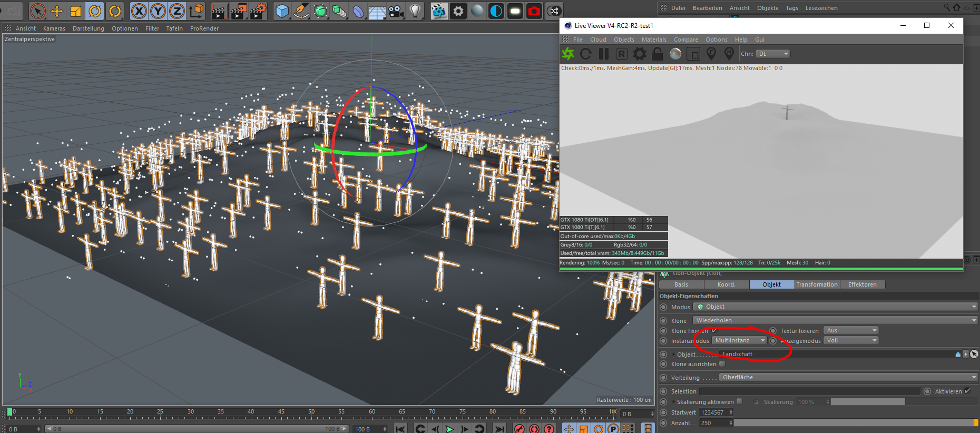Click the Startwert input field
The image size is (980, 433).
pos(716,412)
